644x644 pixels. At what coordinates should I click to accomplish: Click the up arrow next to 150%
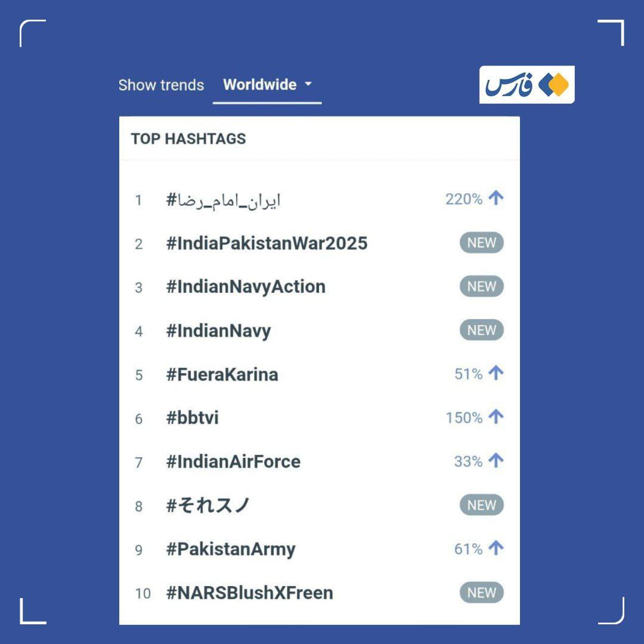496,416
